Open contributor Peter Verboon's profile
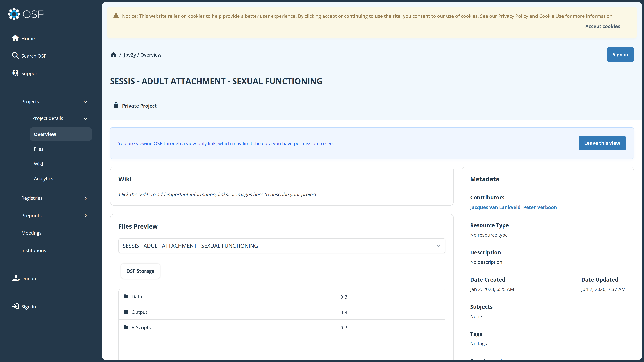Screen dimensions: 644x362 point(540,207)
